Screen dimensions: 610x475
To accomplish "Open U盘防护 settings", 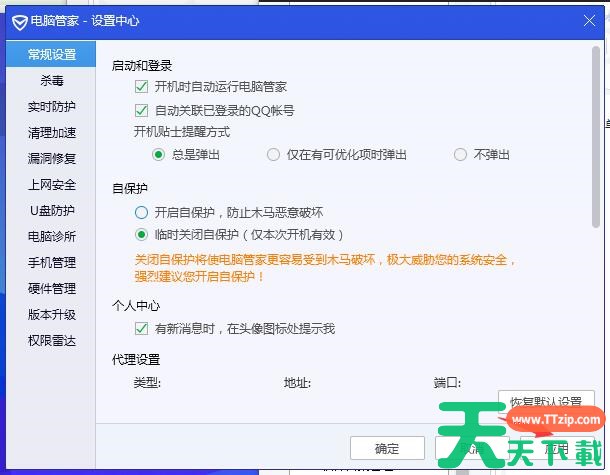I will pyautogui.click(x=51, y=210).
